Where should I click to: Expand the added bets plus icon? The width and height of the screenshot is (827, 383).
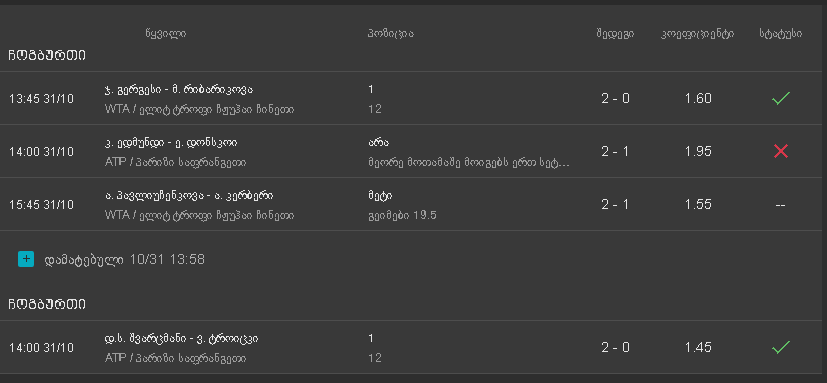(26, 259)
